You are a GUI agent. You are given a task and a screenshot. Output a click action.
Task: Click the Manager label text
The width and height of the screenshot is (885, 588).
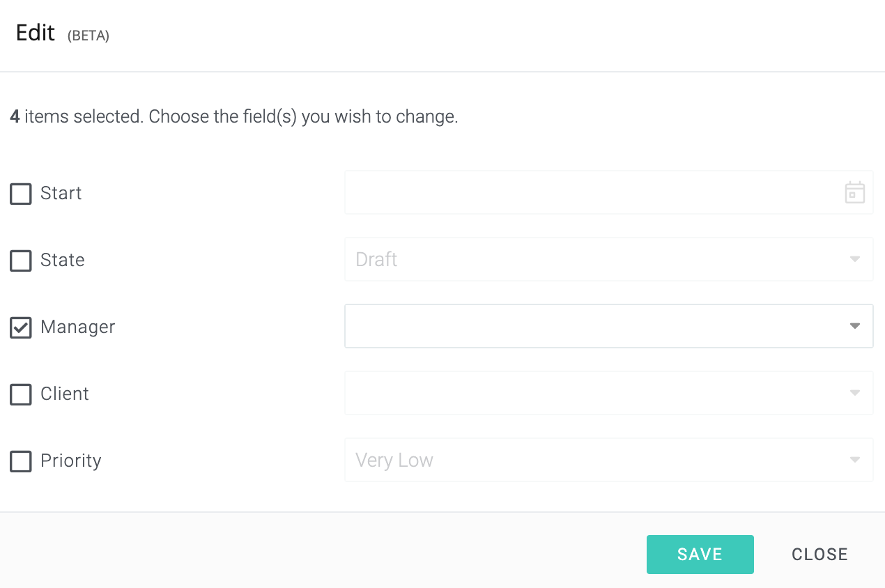click(78, 327)
